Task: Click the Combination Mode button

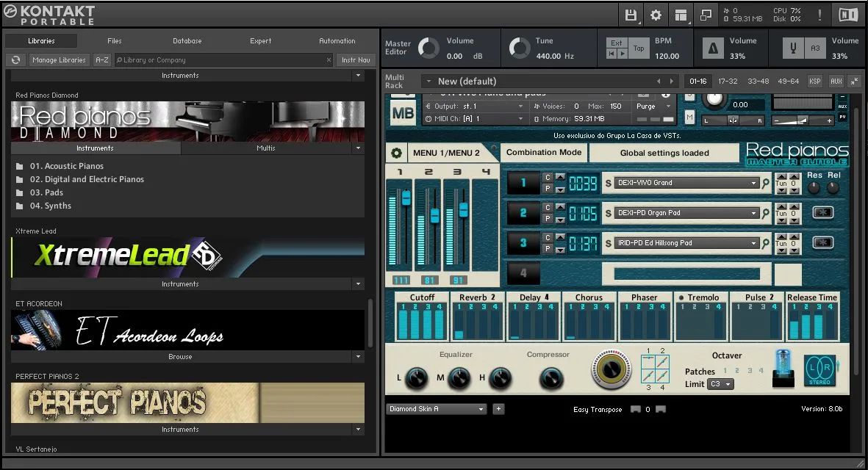Action: click(544, 153)
